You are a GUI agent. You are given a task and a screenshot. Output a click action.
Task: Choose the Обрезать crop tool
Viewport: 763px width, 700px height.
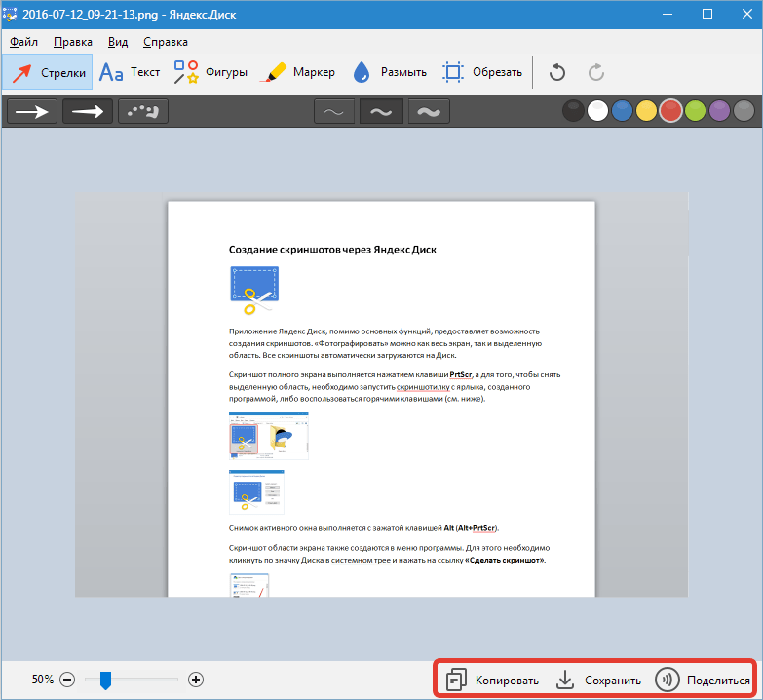click(x=482, y=72)
